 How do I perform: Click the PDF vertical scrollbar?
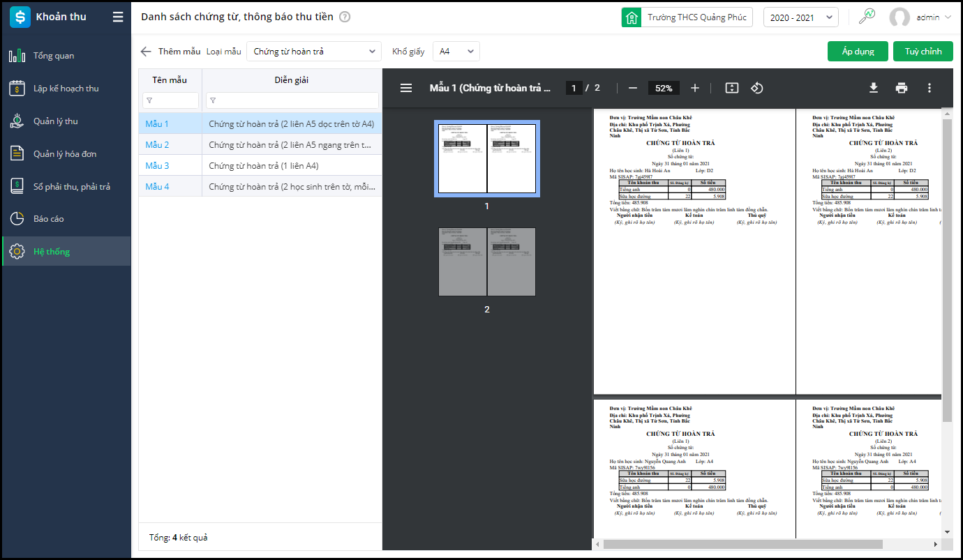point(947,270)
